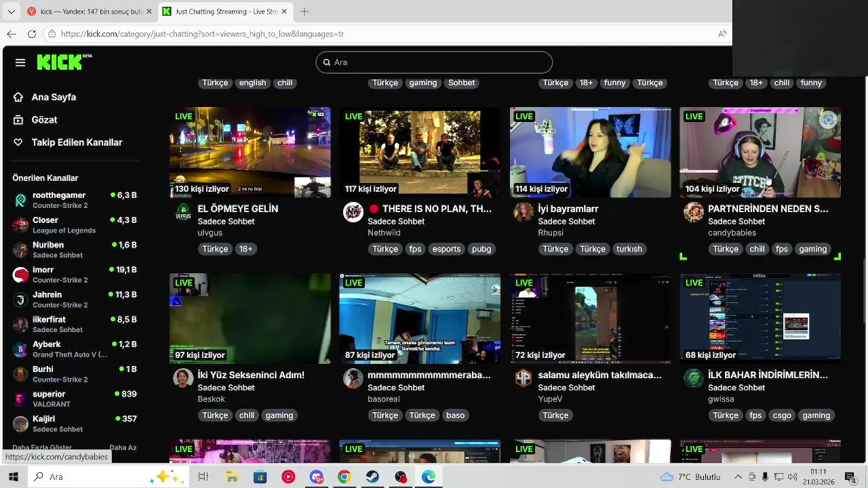The width and height of the screenshot is (868, 488).
Task: Click the read aloud icon in address bar
Action: point(722,34)
